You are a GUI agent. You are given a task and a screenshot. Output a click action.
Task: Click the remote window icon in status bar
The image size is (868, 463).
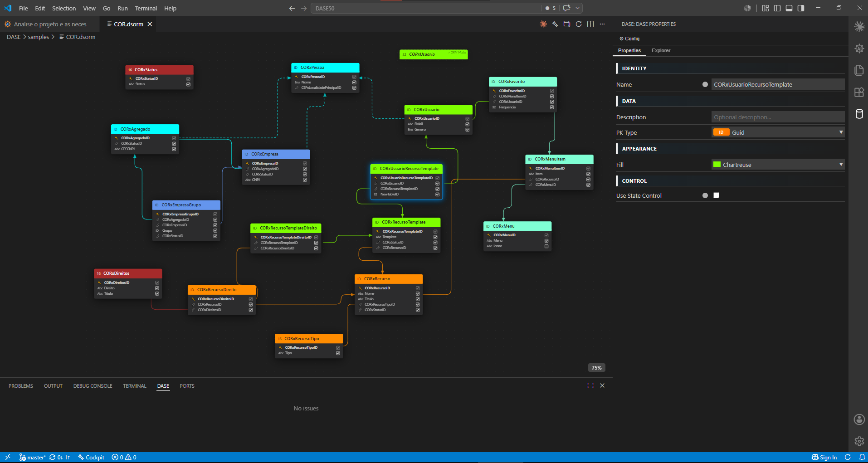click(8, 457)
